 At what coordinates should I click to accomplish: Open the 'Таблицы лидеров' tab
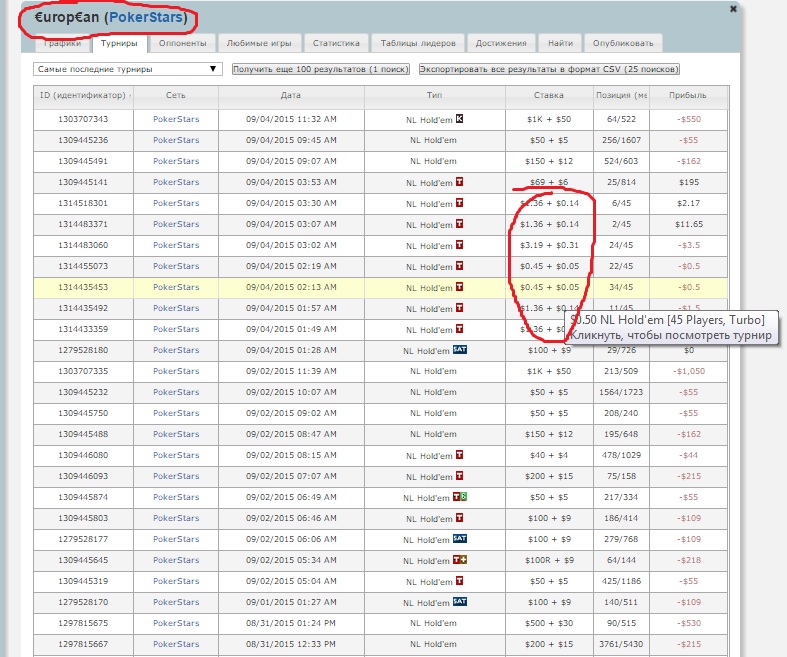(418, 43)
